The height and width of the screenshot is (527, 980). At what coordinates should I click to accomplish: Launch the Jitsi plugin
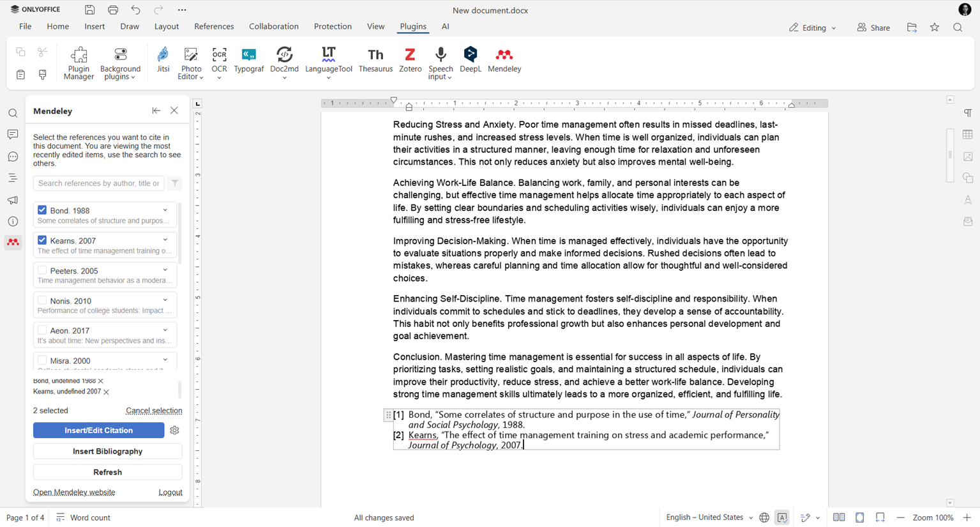[163, 60]
